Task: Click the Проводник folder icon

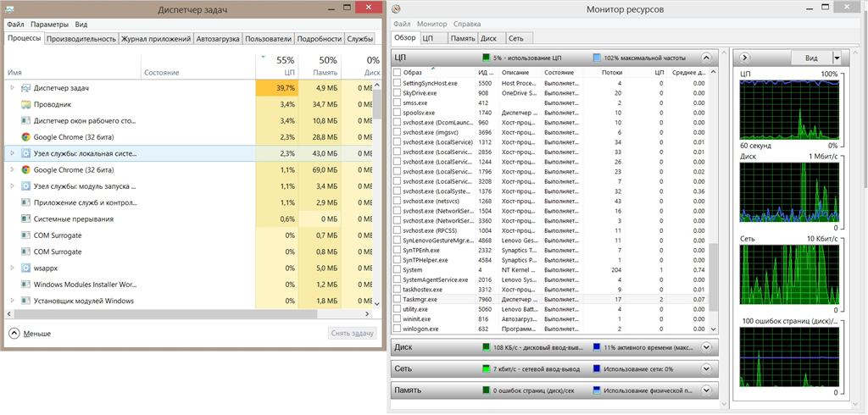Action: (25, 104)
